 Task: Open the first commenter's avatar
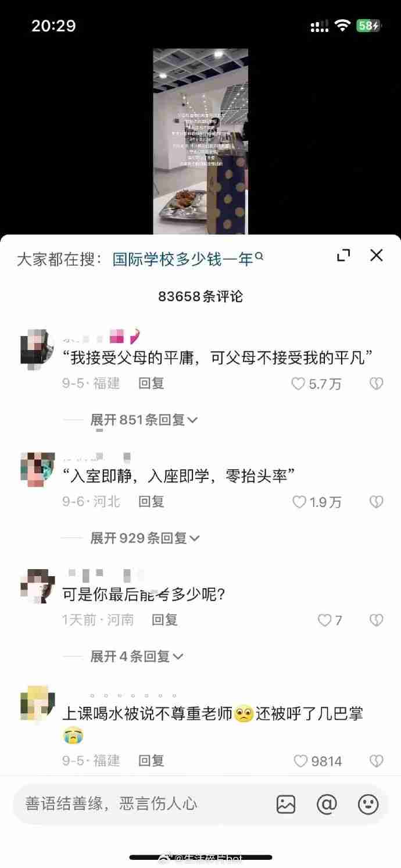pos(37,347)
